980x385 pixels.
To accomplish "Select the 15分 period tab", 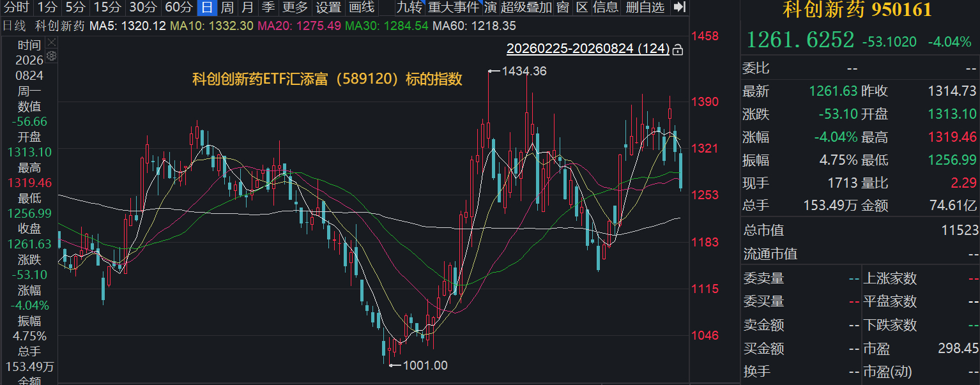I will (106, 8).
